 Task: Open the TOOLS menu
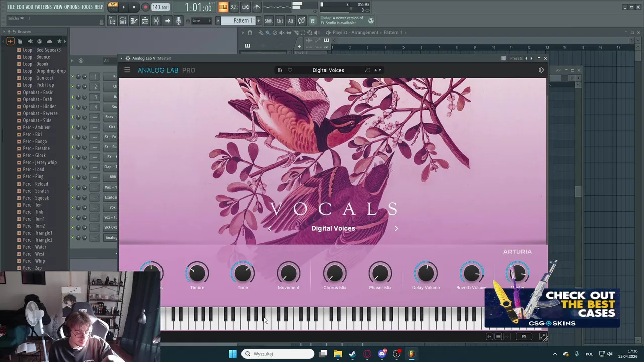point(87,7)
